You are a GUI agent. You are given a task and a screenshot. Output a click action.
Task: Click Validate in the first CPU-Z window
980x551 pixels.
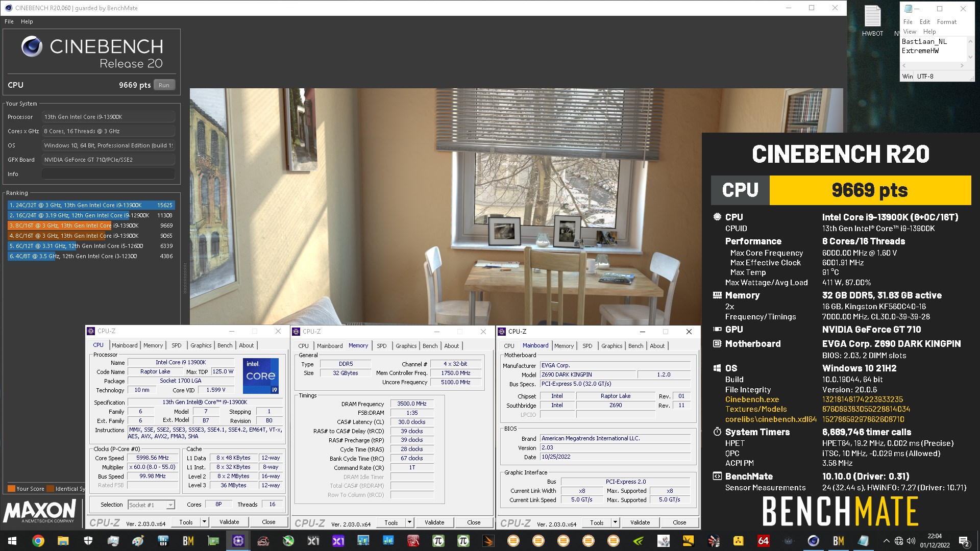229,522
